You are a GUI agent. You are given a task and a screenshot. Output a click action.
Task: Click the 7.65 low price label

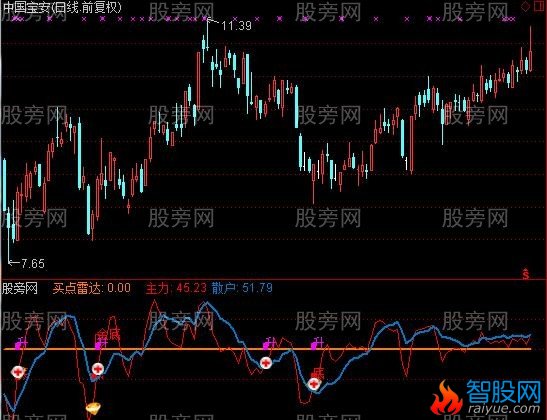[x=33, y=263]
